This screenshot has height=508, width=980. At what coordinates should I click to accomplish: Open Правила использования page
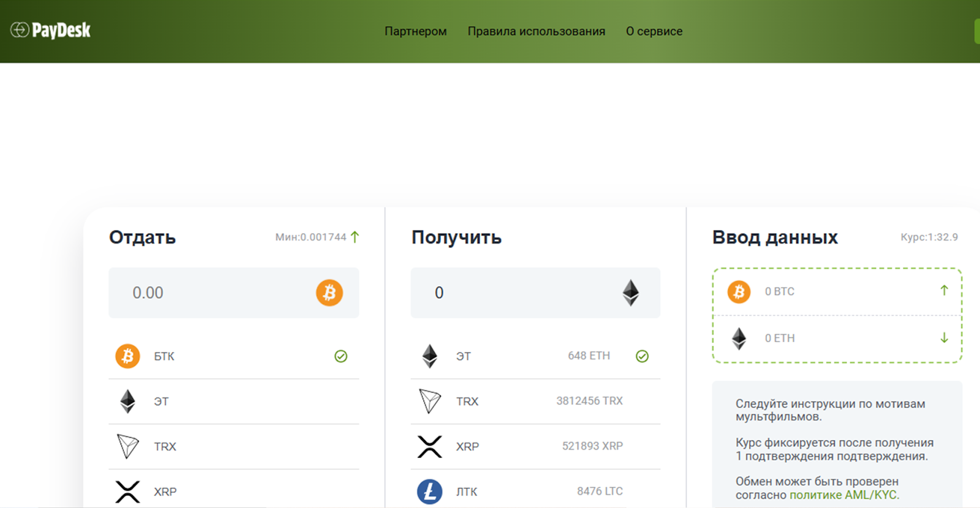point(537,31)
